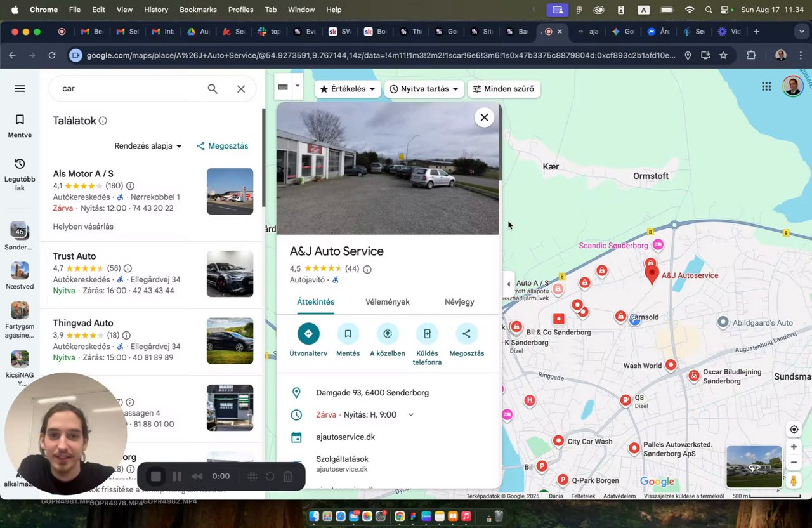This screenshot has height=528, width=812.
Task: Search nearby with the A közelben icon
Action: coord(388,334)
